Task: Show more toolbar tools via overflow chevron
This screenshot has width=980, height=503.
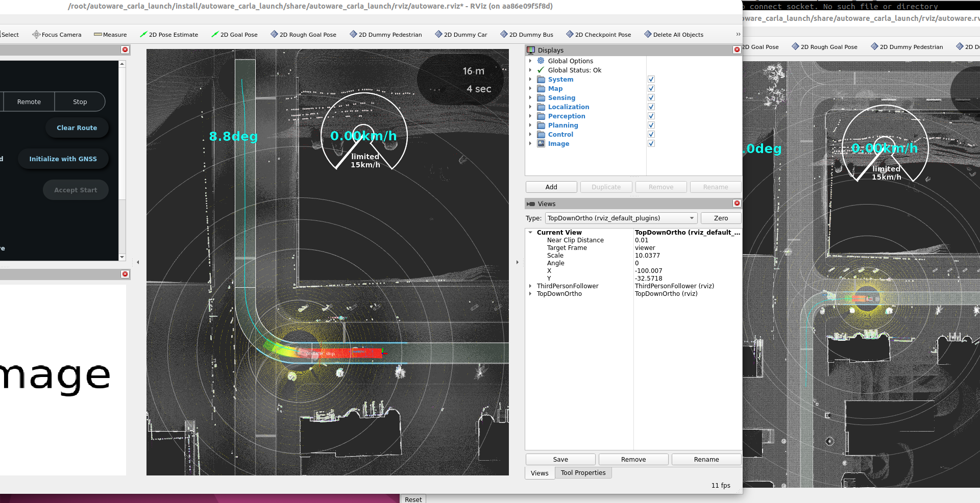Action: click(x=738, y=34)
